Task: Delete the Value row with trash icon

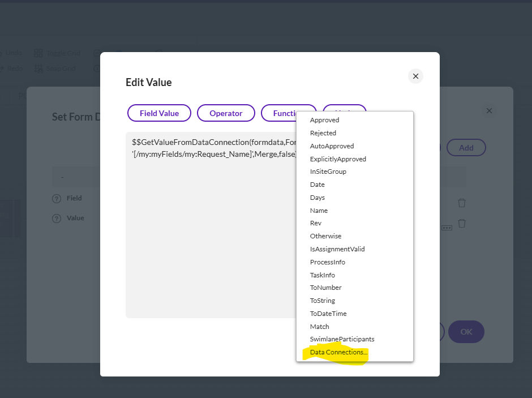Action: coord(462,223)
